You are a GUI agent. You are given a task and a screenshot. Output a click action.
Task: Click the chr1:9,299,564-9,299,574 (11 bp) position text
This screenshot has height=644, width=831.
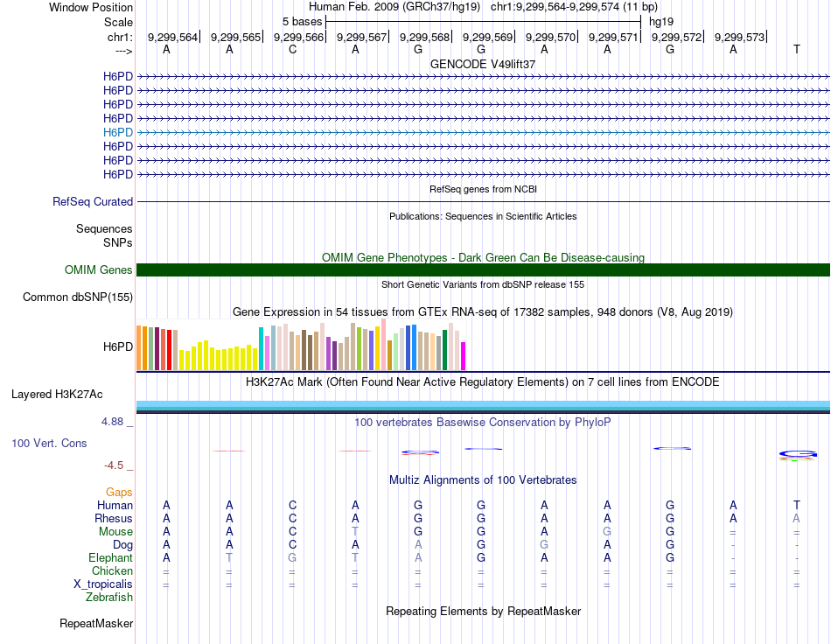574,7
